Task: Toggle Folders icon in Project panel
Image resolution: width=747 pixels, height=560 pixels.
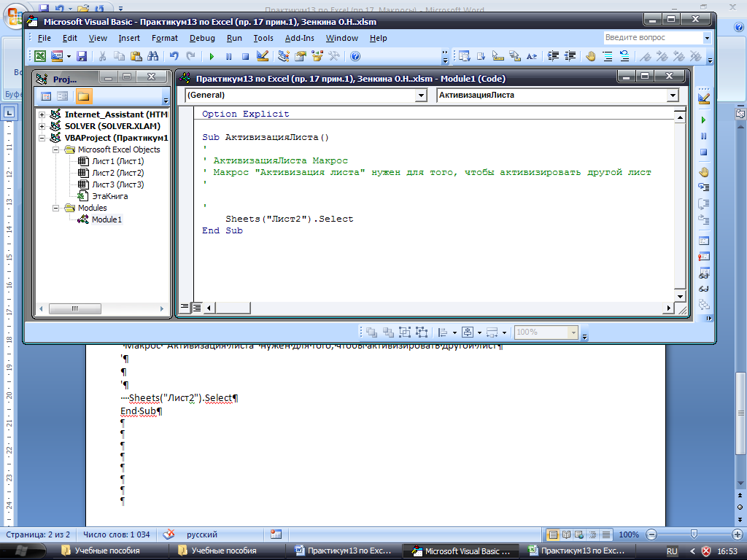Action: [x=83, y=96]
